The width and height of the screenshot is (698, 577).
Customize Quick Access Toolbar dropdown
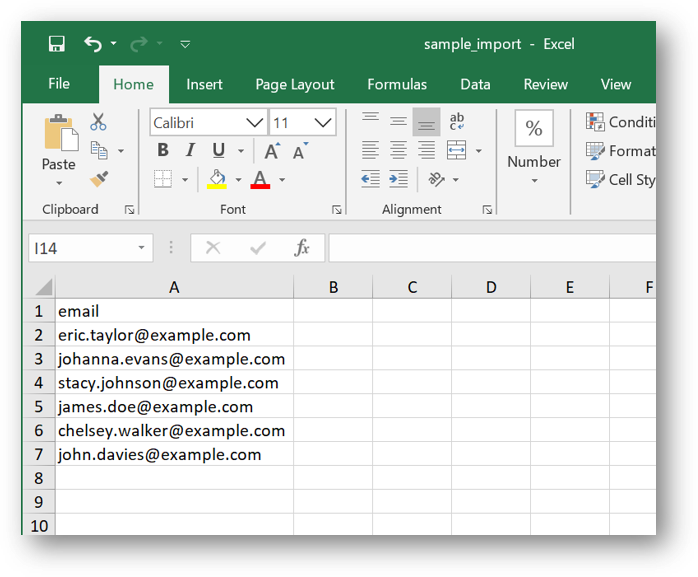coord(185,44)
